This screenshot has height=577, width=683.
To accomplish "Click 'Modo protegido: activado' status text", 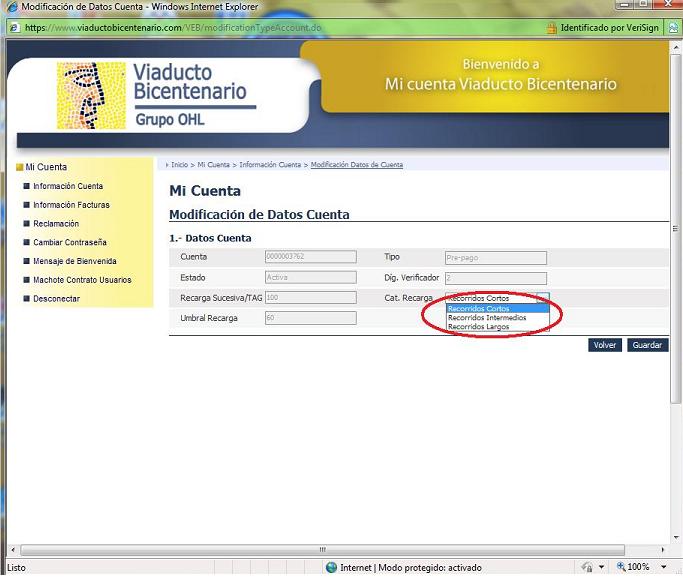I will (430, 567).
